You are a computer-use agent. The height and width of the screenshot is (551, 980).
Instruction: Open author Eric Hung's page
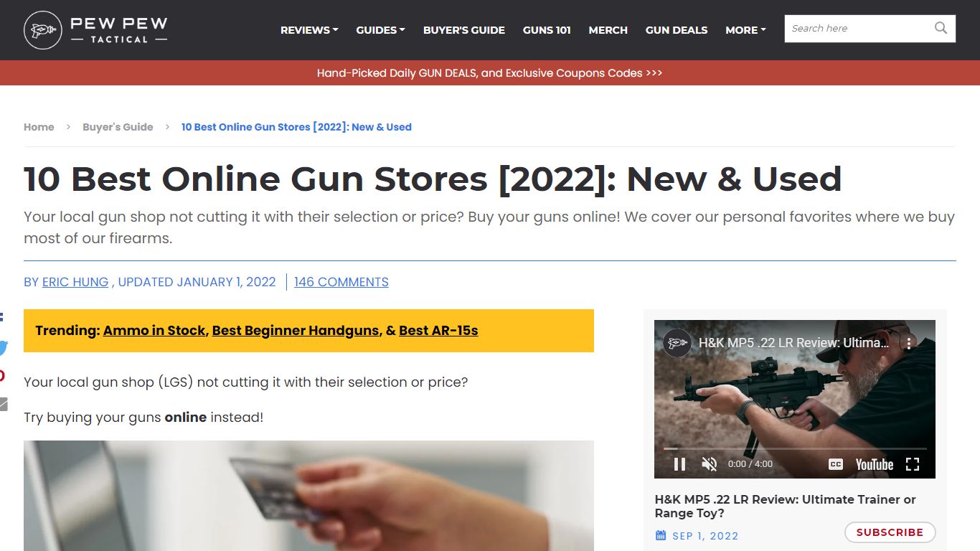coord(75,282)
